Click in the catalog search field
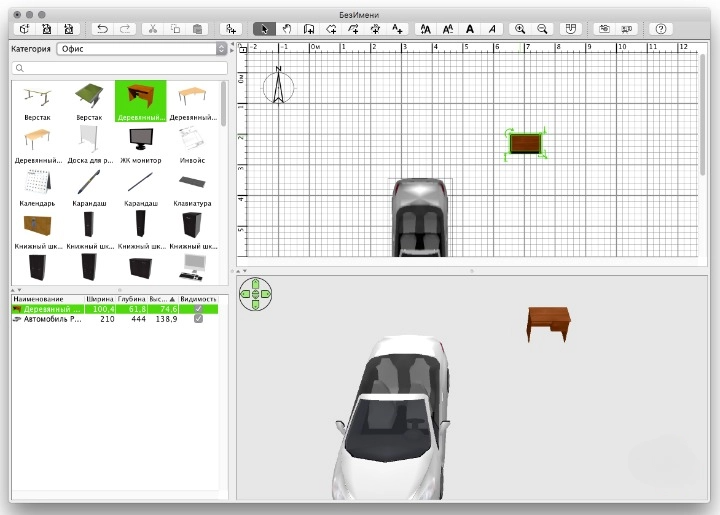 coord(118,68)
